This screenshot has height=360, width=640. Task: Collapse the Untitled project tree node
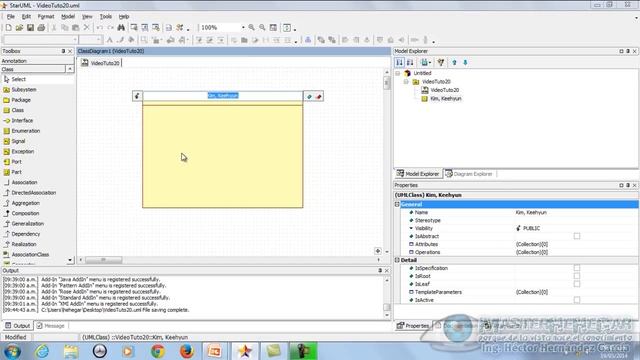[x=398, y=73]
